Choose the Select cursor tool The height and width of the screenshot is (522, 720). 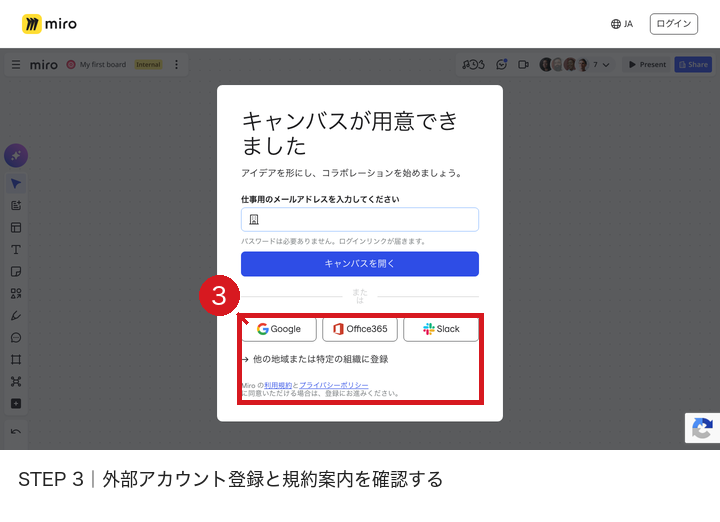pyautogui.click(x=16, y=184)
